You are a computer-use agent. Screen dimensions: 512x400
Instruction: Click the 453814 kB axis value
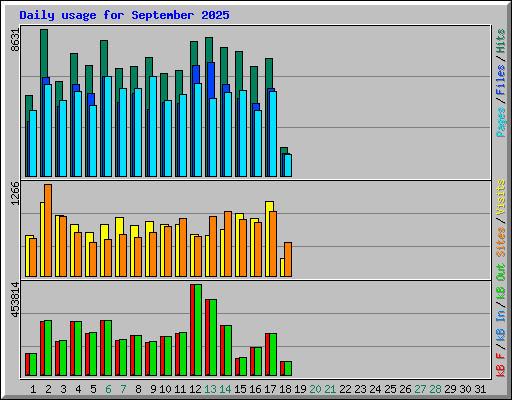click(15, 299)
